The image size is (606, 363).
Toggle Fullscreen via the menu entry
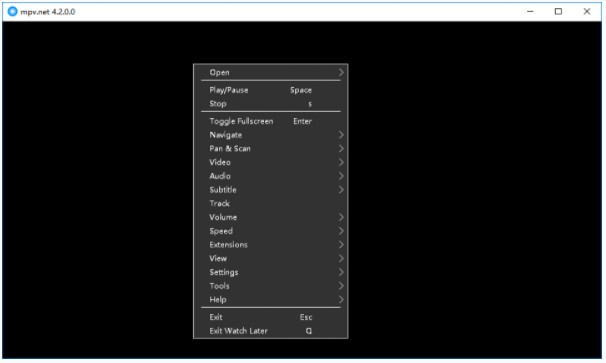pyautogui.click(x=271, y=121)
